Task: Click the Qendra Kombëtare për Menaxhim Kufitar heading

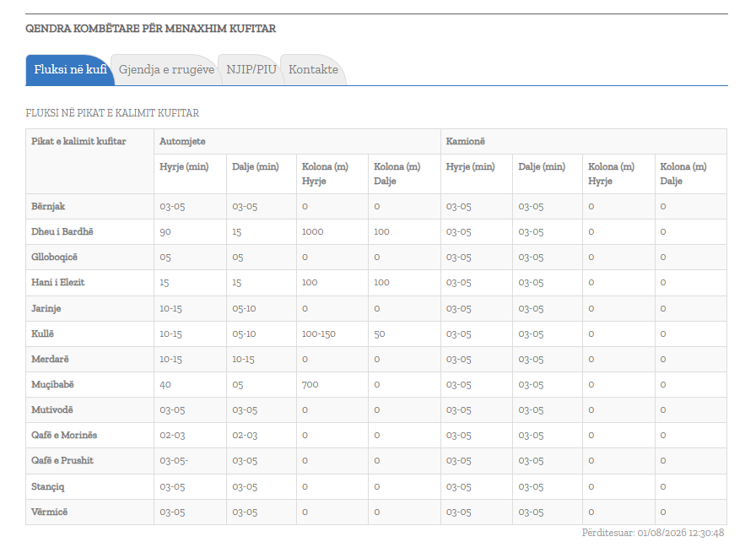Action: pyautogui.click(x=150, y=29)
